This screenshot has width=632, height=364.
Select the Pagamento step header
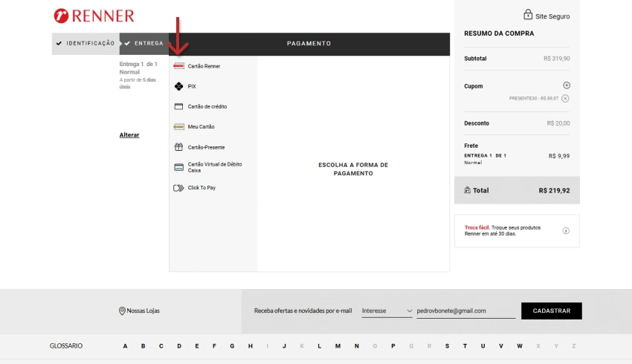coord(309,44)
